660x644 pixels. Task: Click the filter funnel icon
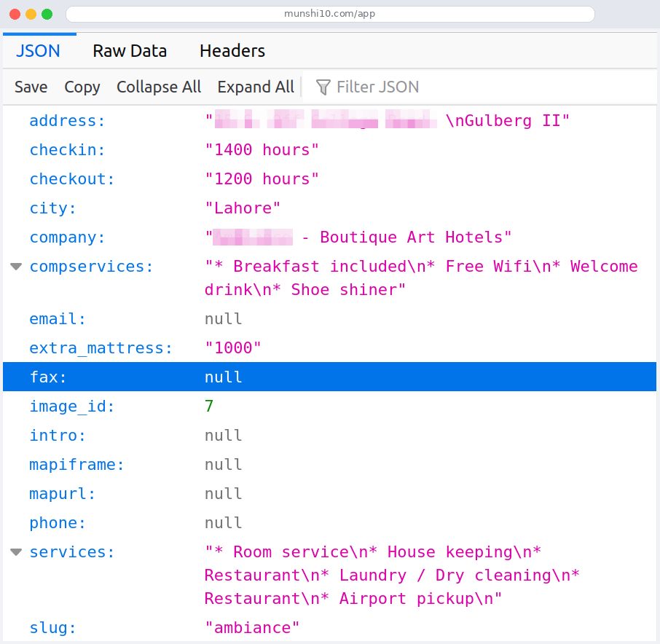coord(323,87)
